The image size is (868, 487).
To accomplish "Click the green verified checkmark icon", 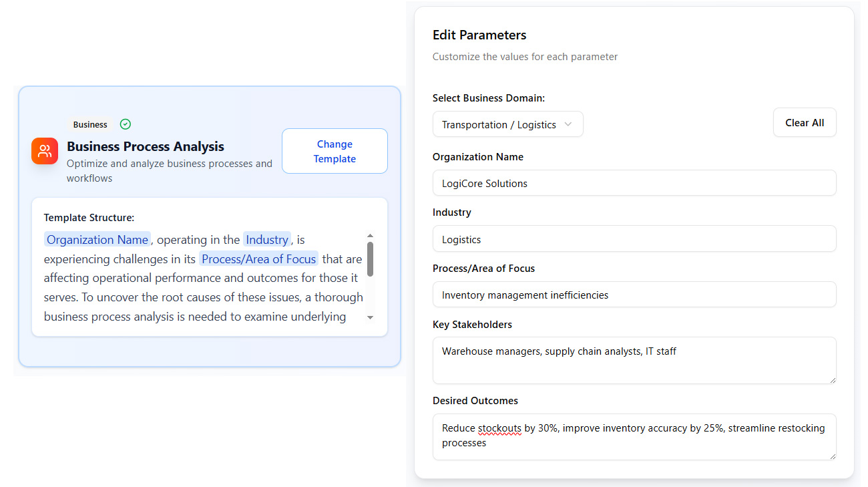I will [126, 124].
